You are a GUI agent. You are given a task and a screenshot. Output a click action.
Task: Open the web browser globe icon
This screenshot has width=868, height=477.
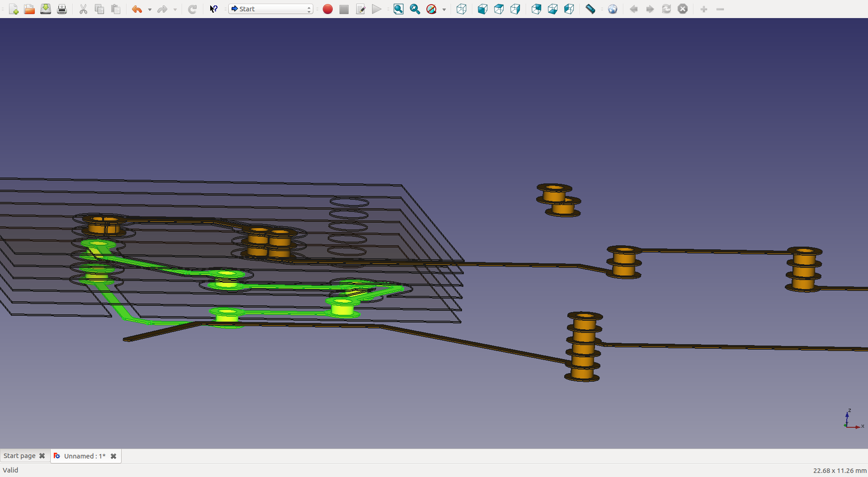tap(612, 9)
